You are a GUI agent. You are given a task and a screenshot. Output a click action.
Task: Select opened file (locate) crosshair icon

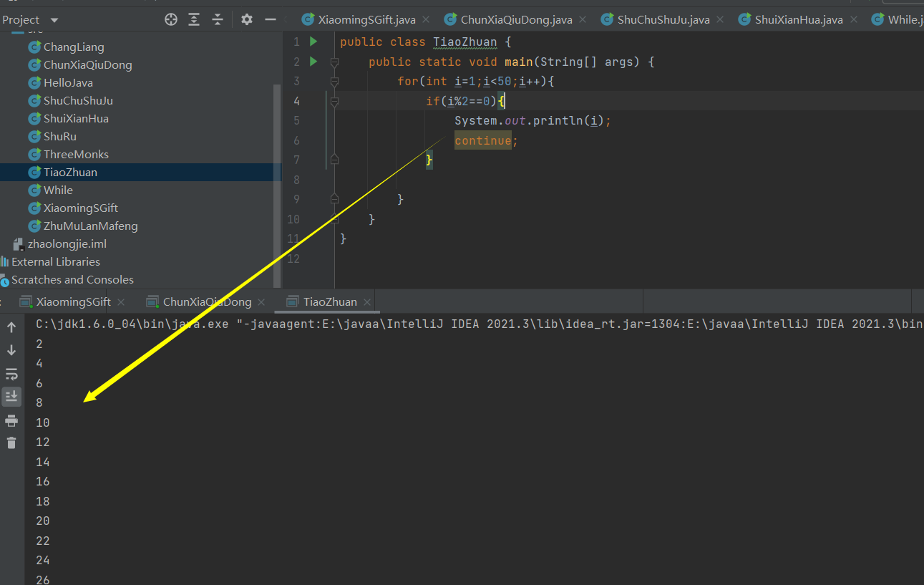point(171,19)
